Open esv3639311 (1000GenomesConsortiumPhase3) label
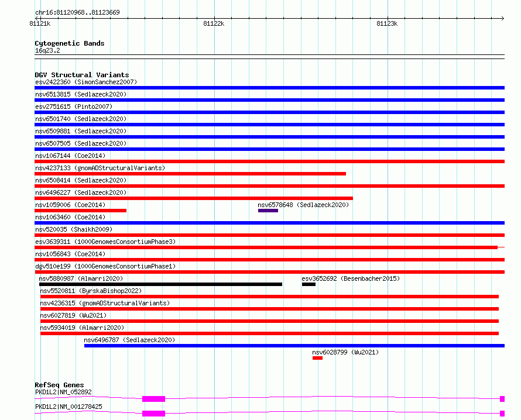This screenshot has width=521, height=420. coord(105,242)
